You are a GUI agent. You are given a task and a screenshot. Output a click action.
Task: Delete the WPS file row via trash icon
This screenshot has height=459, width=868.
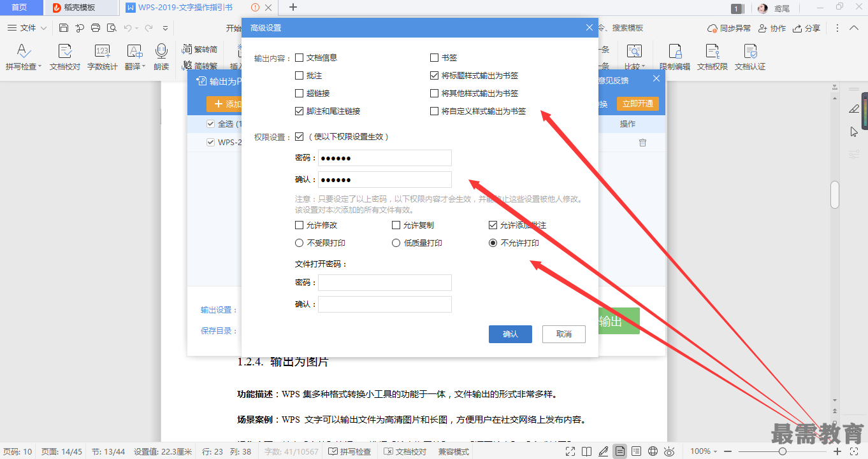coord(642,143)
